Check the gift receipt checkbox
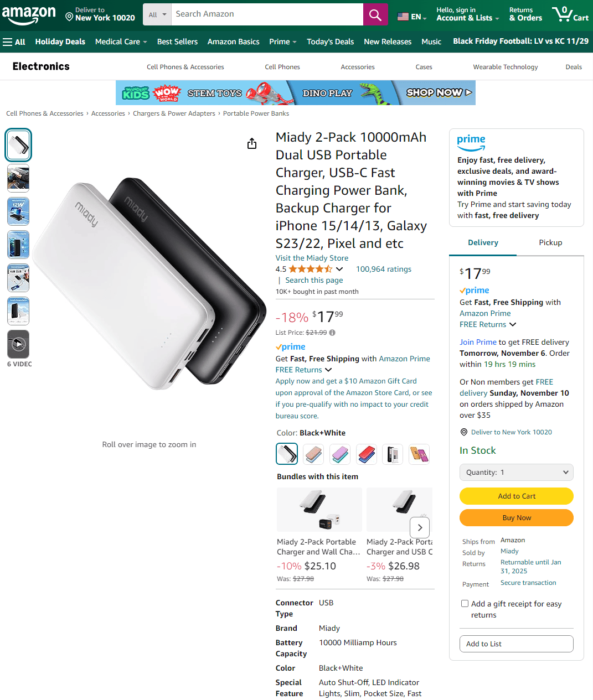593x700 pixels. (x=465, y=604)
